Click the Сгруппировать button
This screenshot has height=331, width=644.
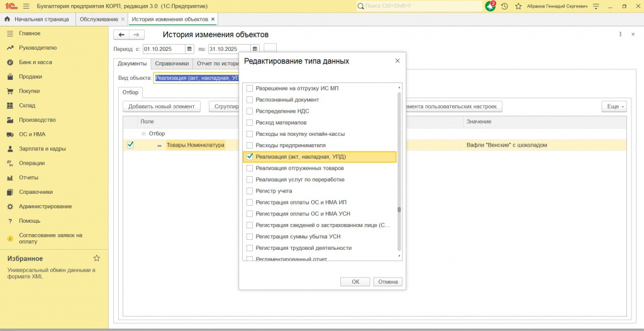click(x=225, y=106)
